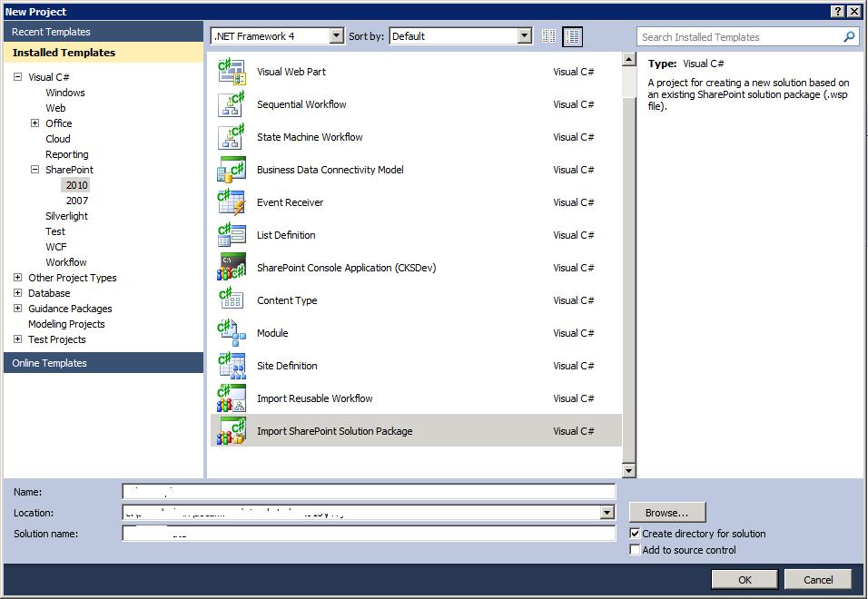Image resolution: width=868 pixels, height=599 pixels.
Task: Select the Workflow category
Action: click(66, 262)
